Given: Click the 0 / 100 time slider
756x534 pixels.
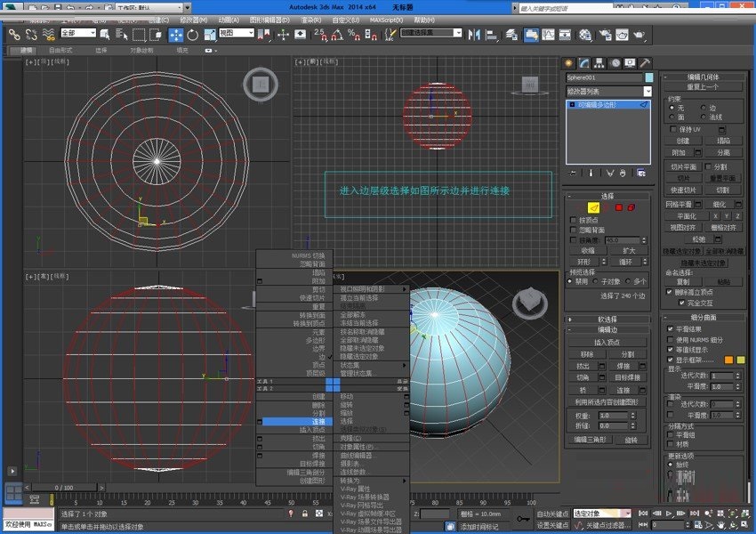Looking at the screenshot, I should pyautogui.click(x=64, y=488).
